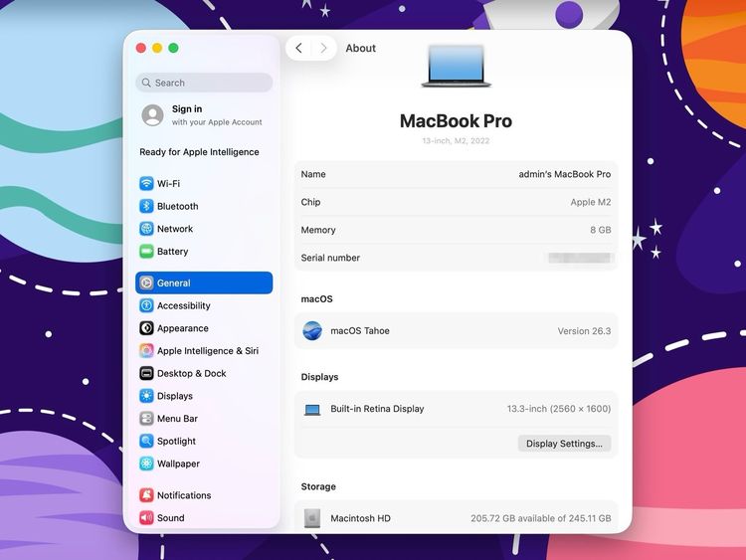Click the General gear icon
Screen dimensions: 746x560
pyautogui.click(x=146, y=283)
